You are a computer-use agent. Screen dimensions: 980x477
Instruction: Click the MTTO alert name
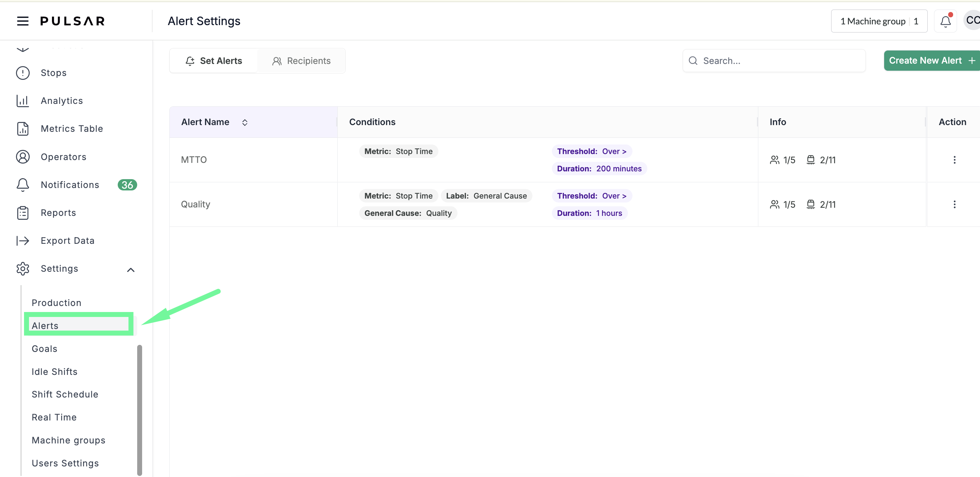194,160
